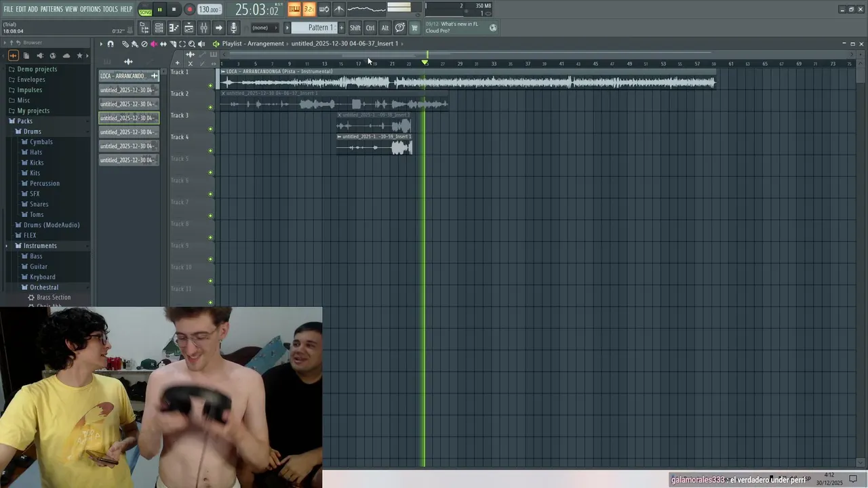Screen dimensions: 868x488
Task: Collapse the Orchestral folder
Action: coord(44,287)
